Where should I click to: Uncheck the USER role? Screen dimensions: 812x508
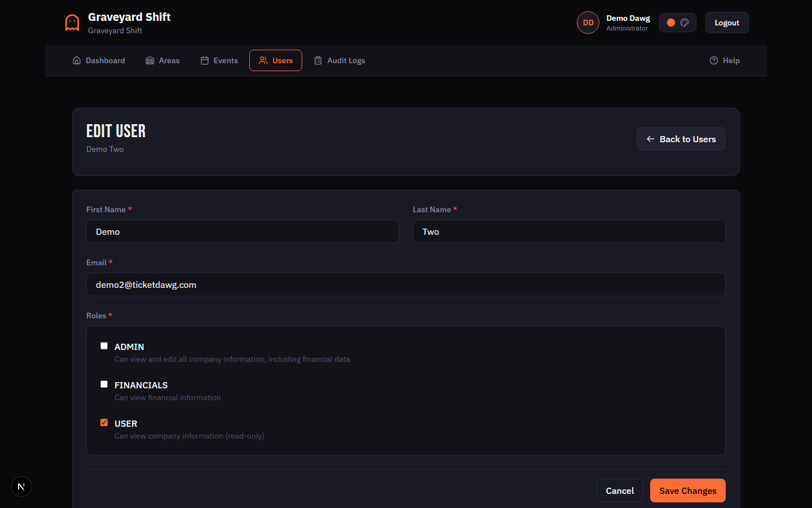coord(104,422)
